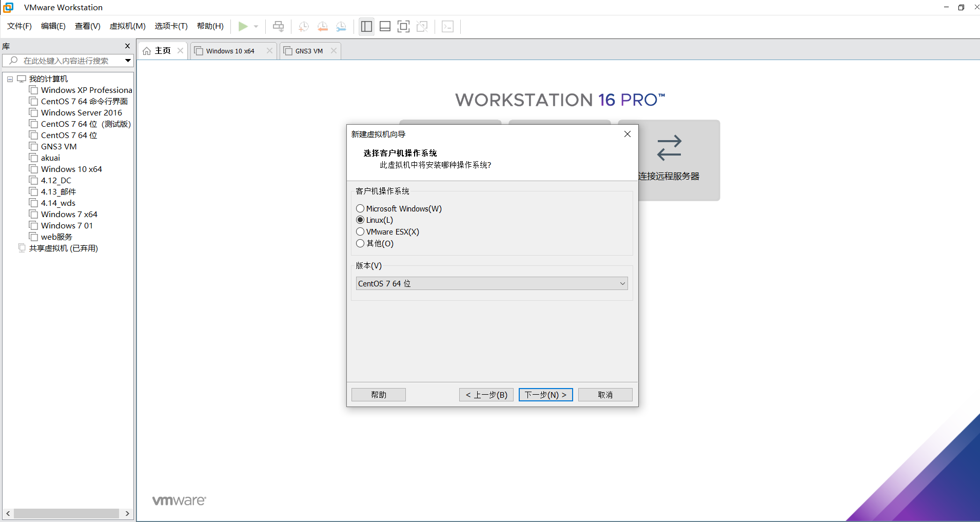Viewport: 980px width, 522px height.
Task: Select Windows 10 x64 in library tree
Action: [x=66, y=169]
